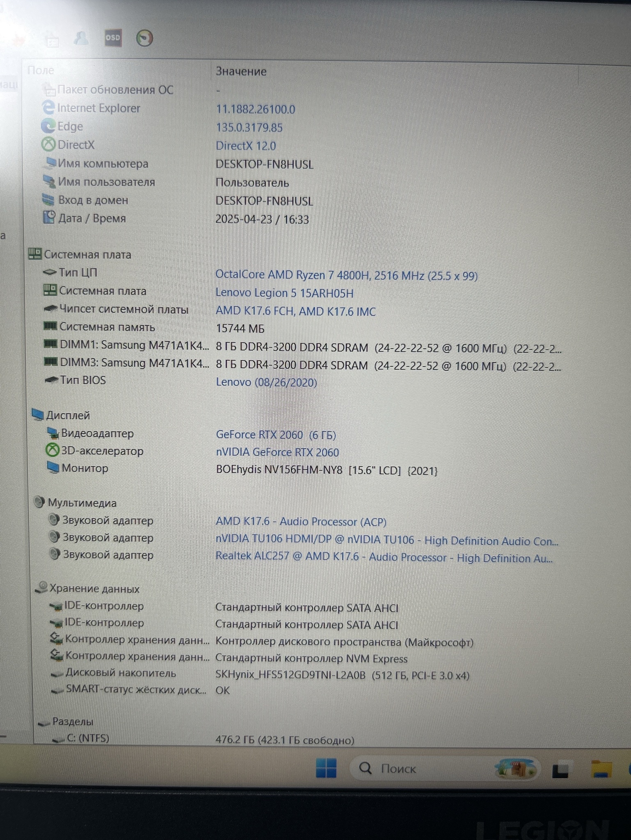Click the RAM icon beside DIMM1
This screenshot has height=840, width=631.
click(x=50, y=344)
